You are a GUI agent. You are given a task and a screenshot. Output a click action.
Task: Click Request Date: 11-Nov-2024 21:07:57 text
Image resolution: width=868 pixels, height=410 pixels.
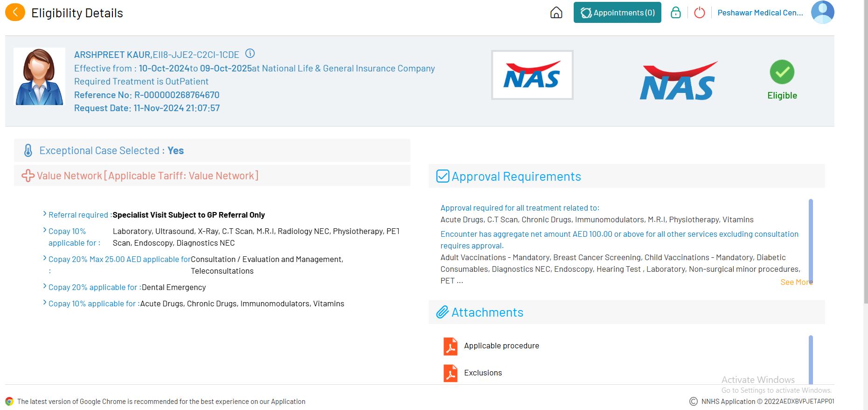point(147,108)
